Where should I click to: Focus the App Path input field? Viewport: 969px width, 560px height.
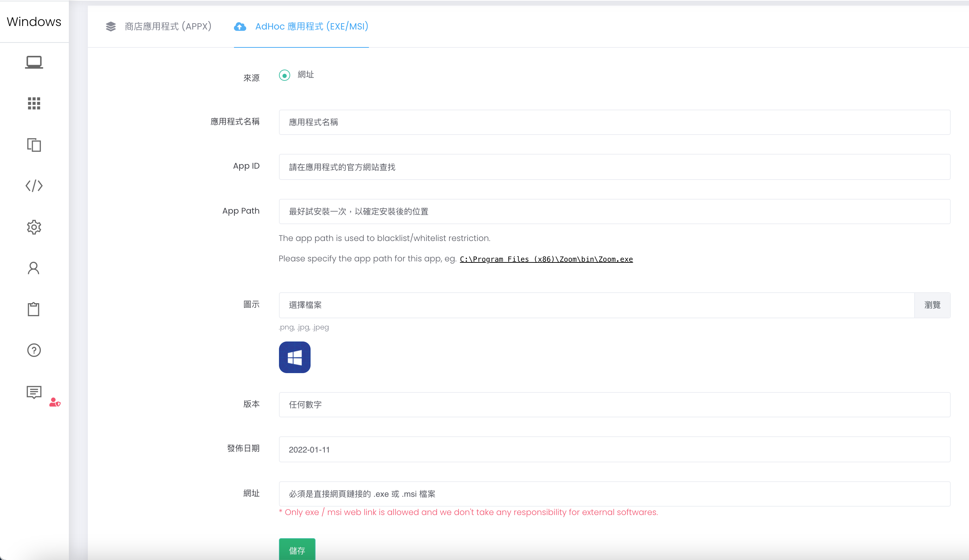click(x=614, y=211)
